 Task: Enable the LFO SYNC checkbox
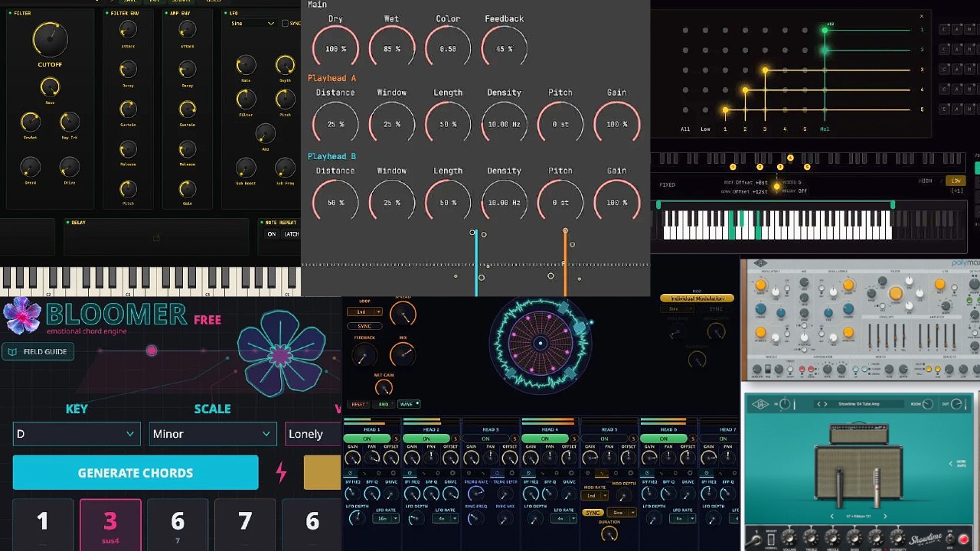click(285, 23)
